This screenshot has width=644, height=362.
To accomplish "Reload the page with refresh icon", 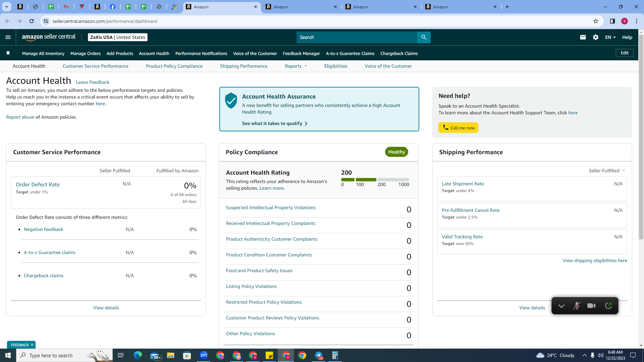I will pyautogui.click(x=32, y=21).
